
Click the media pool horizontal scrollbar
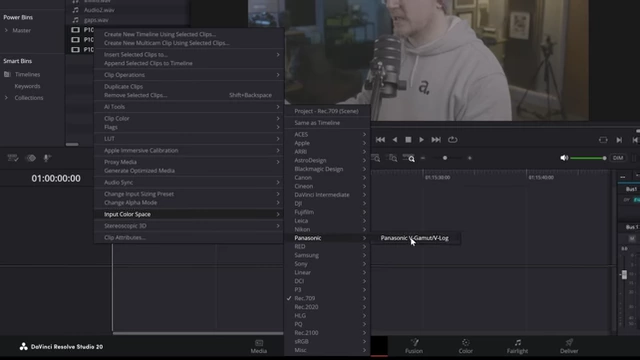[x=72, y=144]
